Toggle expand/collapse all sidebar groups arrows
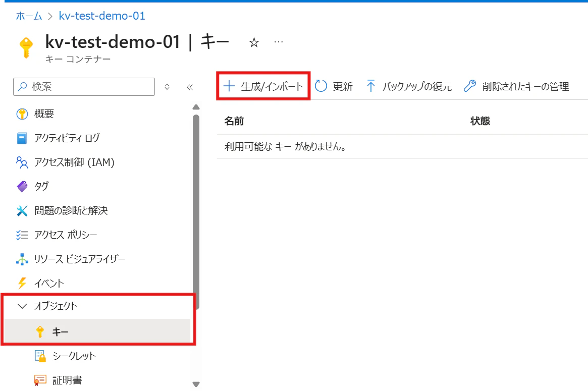 (167, 87)
